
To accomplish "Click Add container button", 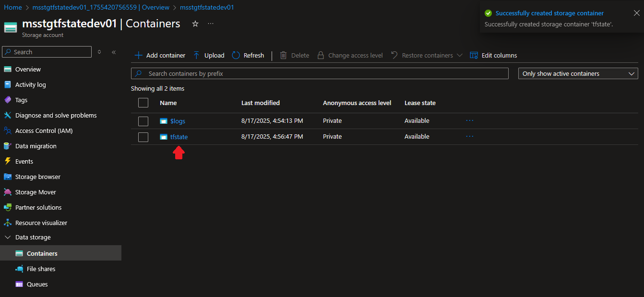I will (x=160, y=55).
